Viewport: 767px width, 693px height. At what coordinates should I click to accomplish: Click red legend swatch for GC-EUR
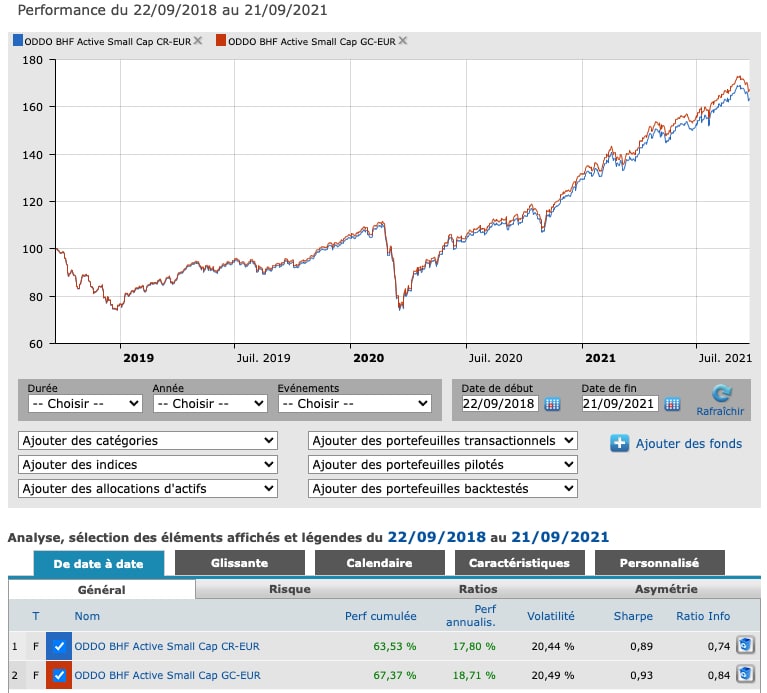pos(221,41)
